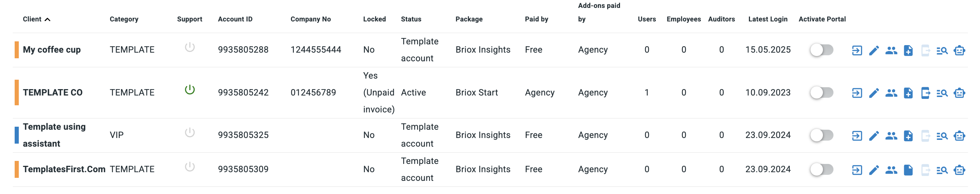Open users icon for Template using assistant
The height and width of the screenshot is (194, 980).
coord(891,135)
